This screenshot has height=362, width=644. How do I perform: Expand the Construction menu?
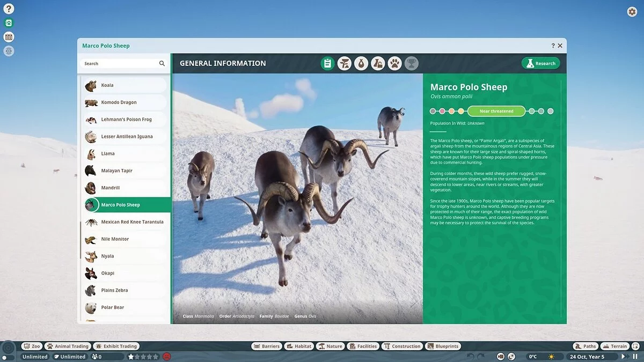402,346
